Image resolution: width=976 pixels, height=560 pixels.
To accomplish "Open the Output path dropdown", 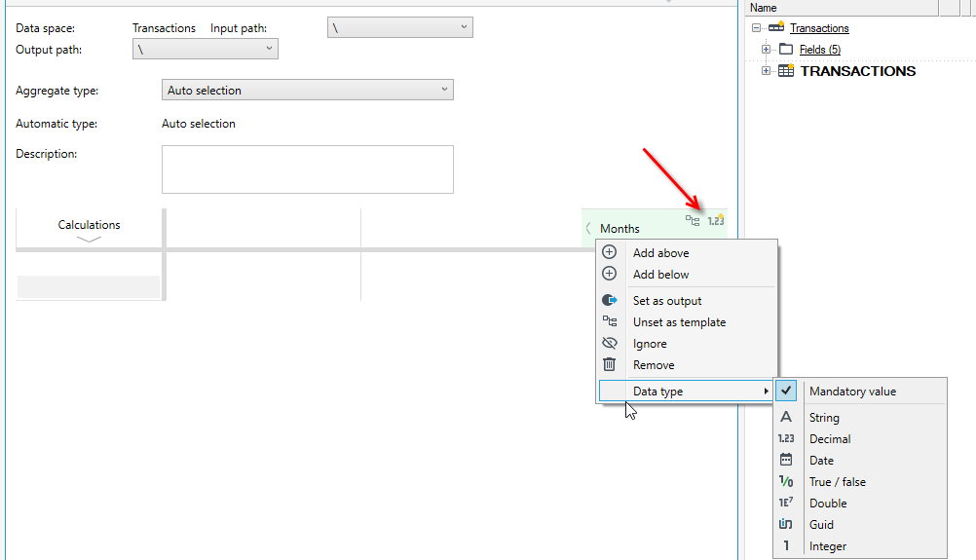I will [x=206, y=49].
